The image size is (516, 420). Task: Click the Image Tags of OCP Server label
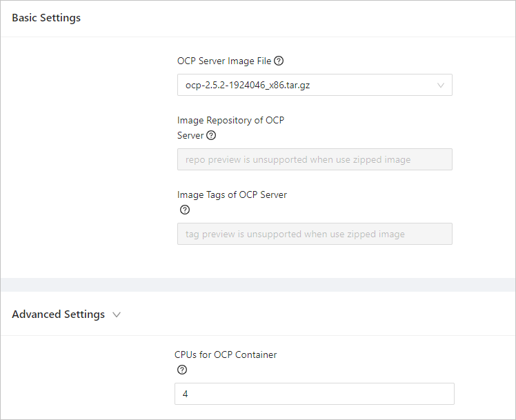pos(232,194)
